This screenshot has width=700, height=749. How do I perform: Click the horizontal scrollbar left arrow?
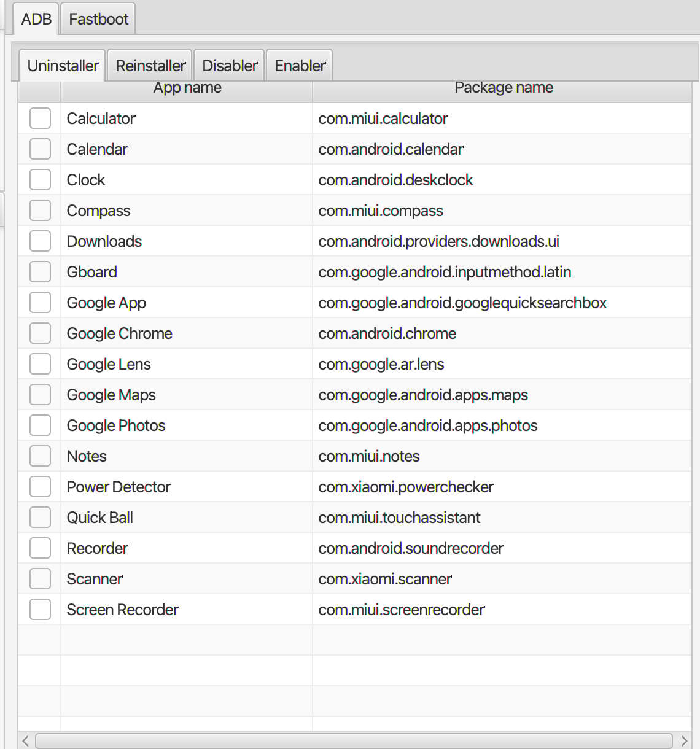(25, 740)
